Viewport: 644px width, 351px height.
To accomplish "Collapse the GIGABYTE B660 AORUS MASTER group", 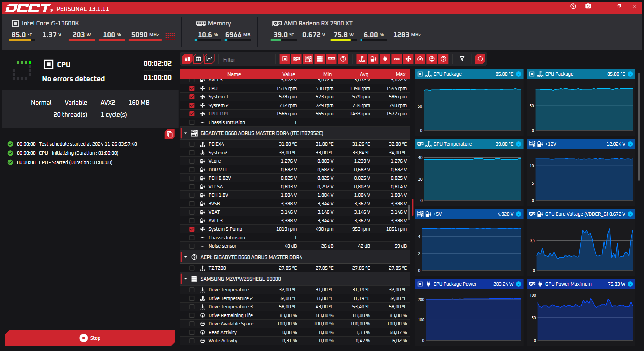I will (x=186, y=133).
